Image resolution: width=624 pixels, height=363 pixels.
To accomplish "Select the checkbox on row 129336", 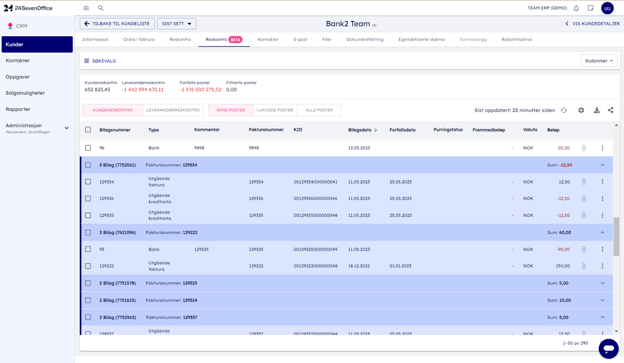I will click(x=88, y=198).
